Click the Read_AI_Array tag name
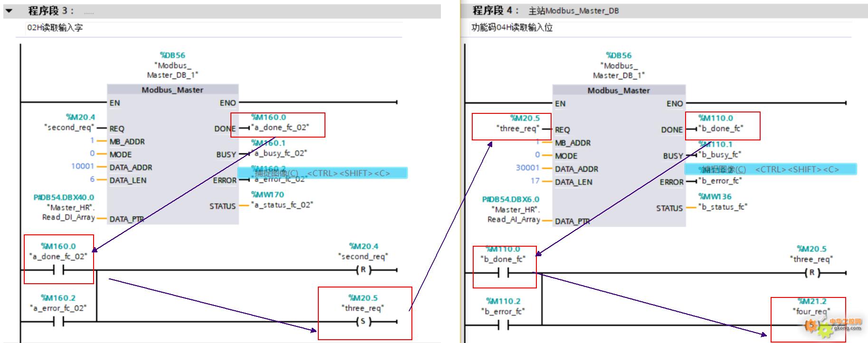The width and height of the screenshot is (868, 343). (x=514, y=219)
